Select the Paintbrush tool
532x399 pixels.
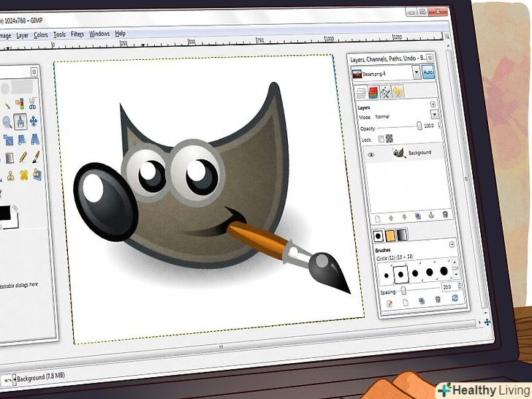pyautogui.click(x=36, y=156)
